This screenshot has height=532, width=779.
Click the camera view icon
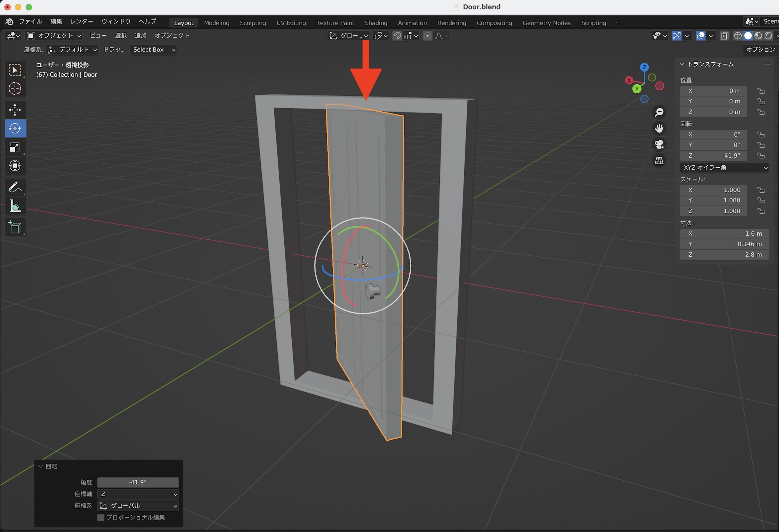pos(659,144)
